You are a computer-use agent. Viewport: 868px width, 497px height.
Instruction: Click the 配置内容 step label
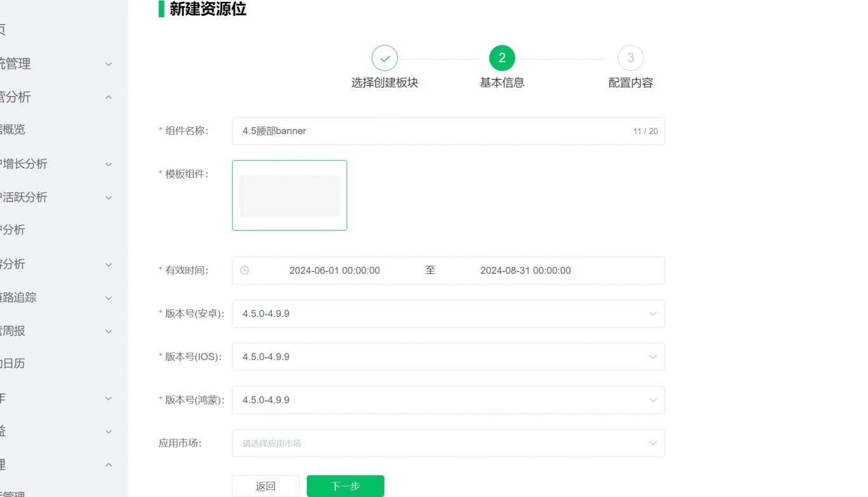pyautogui.click(x=630, y=83)
